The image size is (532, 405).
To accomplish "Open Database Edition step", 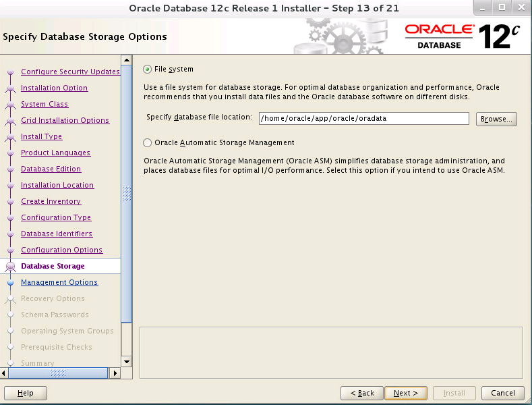I will point(51,169).
